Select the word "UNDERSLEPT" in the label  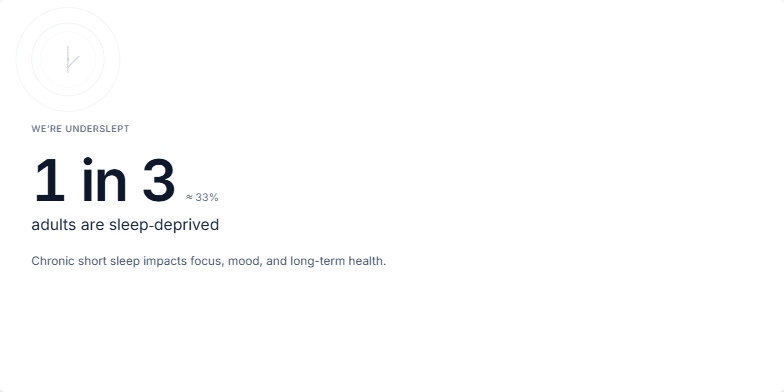click(98, 129)
